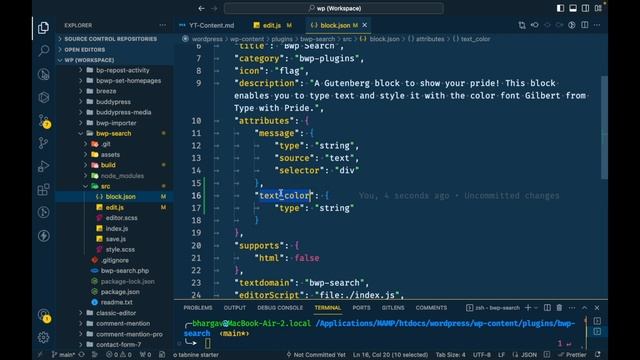Split the editor right
Image resolution: width=640 pixels, height=360 pixels.
coord(584,25)
